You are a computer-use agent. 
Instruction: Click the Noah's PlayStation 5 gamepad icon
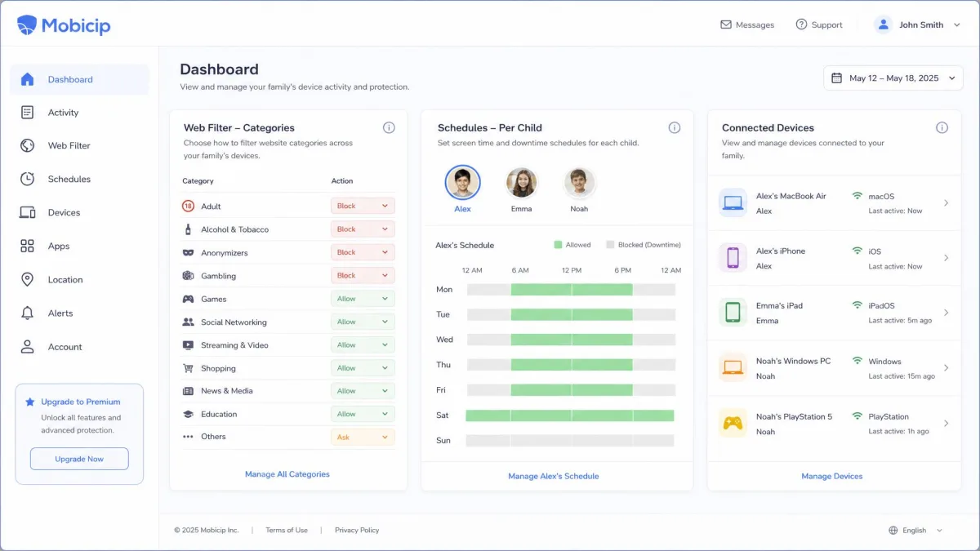click(733, 423)
